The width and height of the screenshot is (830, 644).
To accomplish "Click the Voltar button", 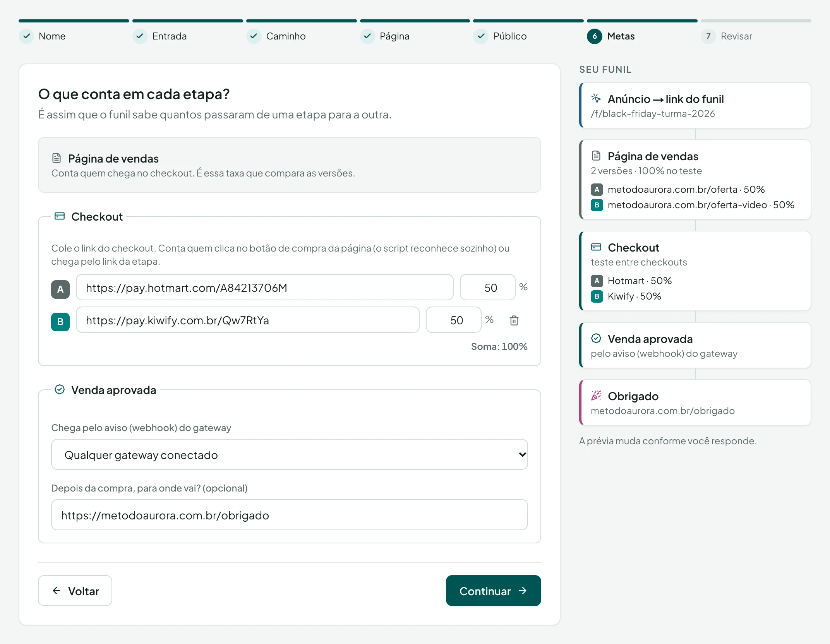I will (x=75, y=591).
